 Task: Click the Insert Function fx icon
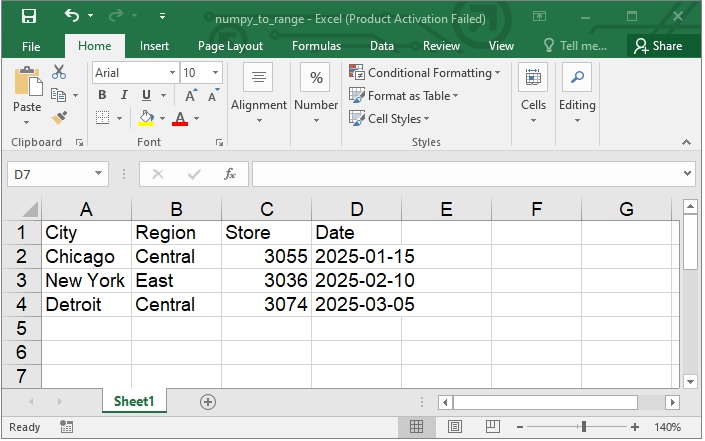click(229, 174)
